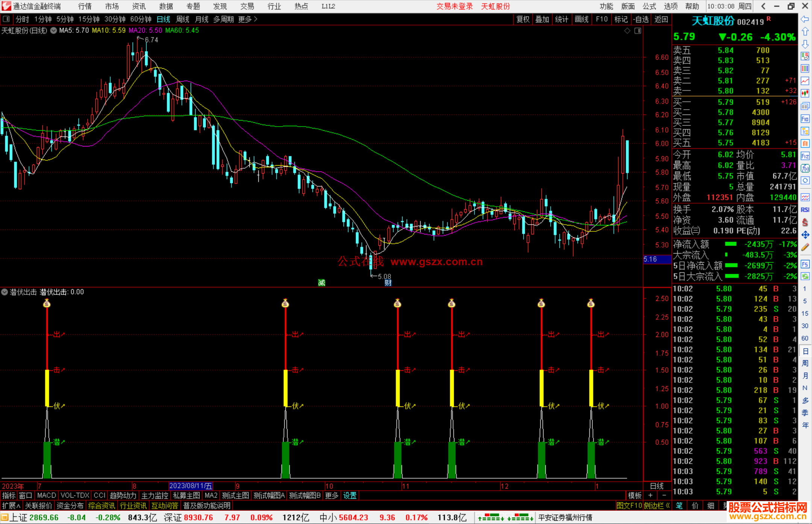Switch to the 周线 period tab
812x524 pixels.
[183, 19]
